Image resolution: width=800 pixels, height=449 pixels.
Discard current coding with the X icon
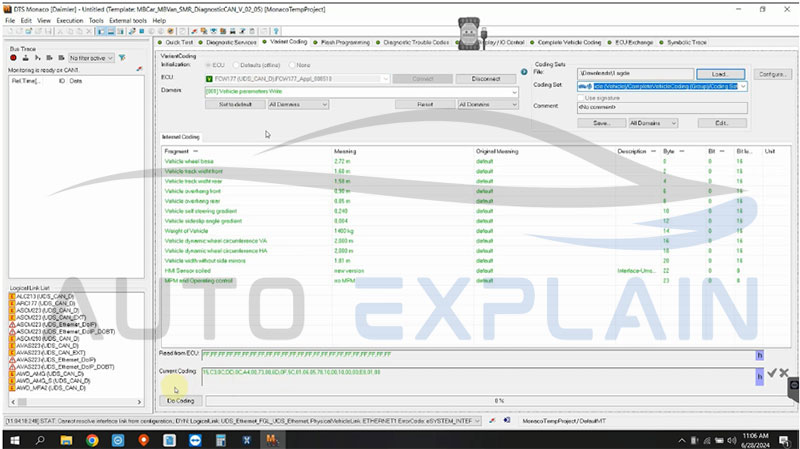coord(784,373)
